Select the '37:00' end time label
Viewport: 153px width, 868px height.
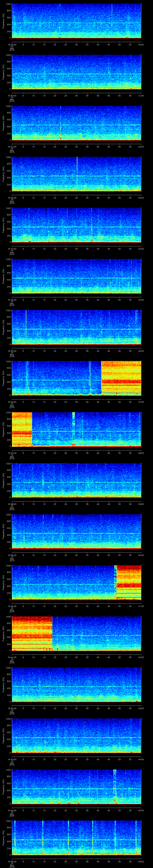tap(141, 402)
